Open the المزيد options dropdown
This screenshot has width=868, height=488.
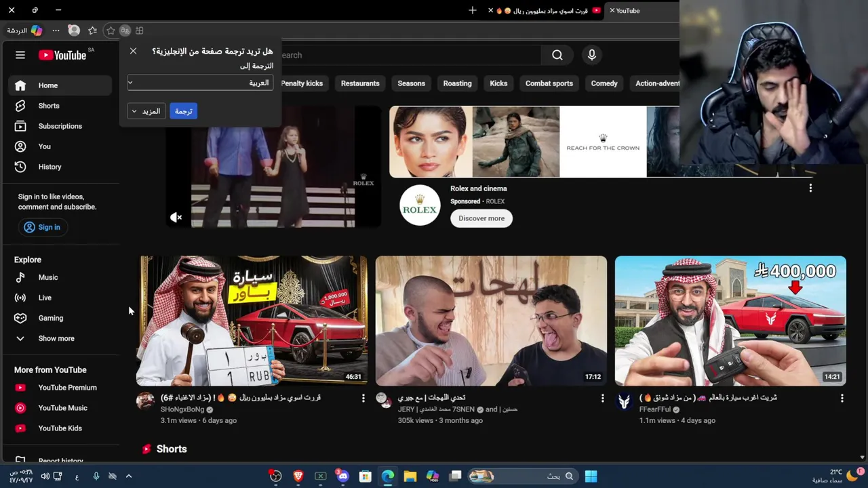click(x=146, y=111)
